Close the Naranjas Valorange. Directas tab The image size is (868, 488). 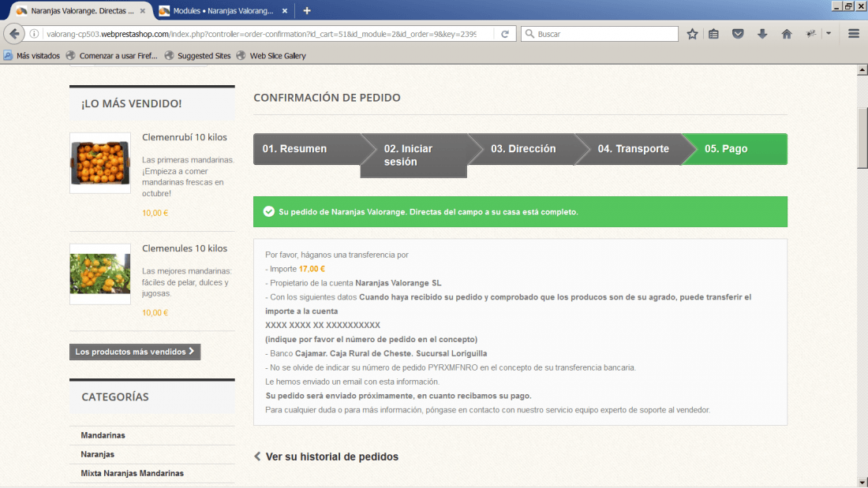[143, 10]
